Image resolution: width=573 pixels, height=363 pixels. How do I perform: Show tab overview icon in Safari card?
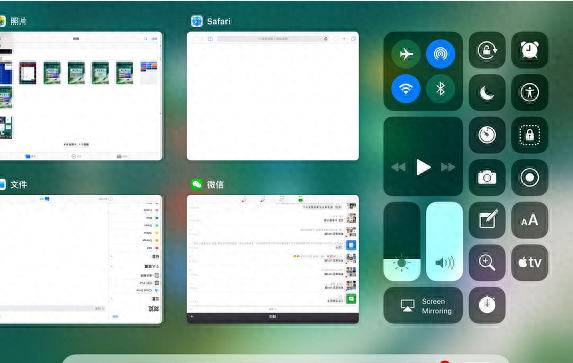(353, 38)
